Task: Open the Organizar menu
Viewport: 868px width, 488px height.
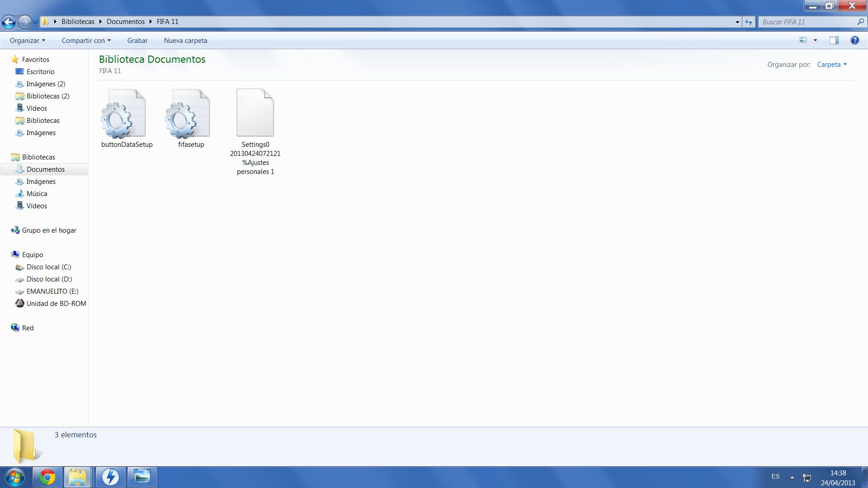Action: (x=28, y=41)
